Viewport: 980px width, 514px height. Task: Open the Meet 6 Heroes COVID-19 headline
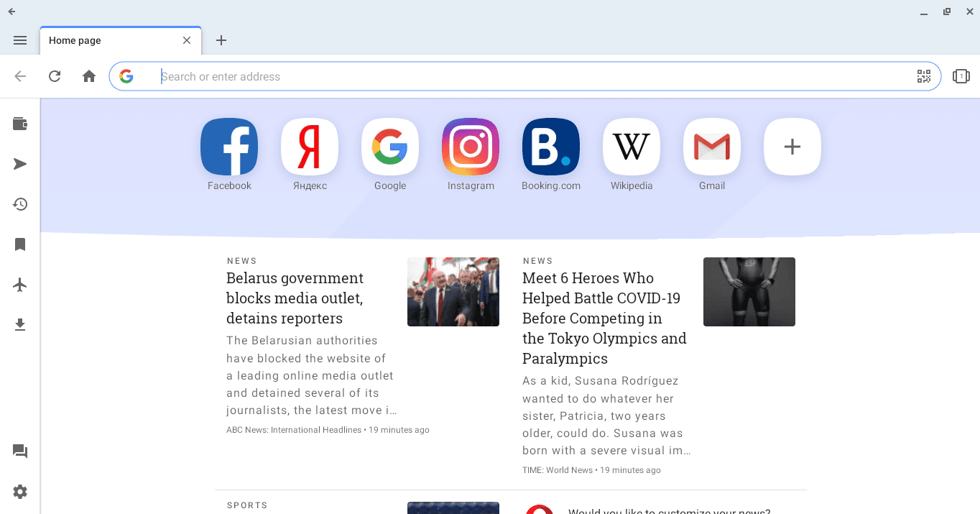[x=604, y=318]
